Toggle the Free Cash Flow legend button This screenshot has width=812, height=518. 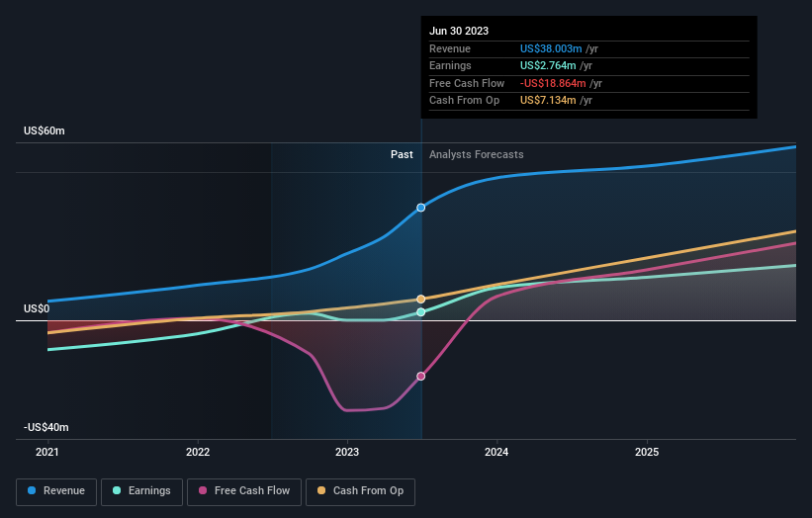[x=244, y=491]
